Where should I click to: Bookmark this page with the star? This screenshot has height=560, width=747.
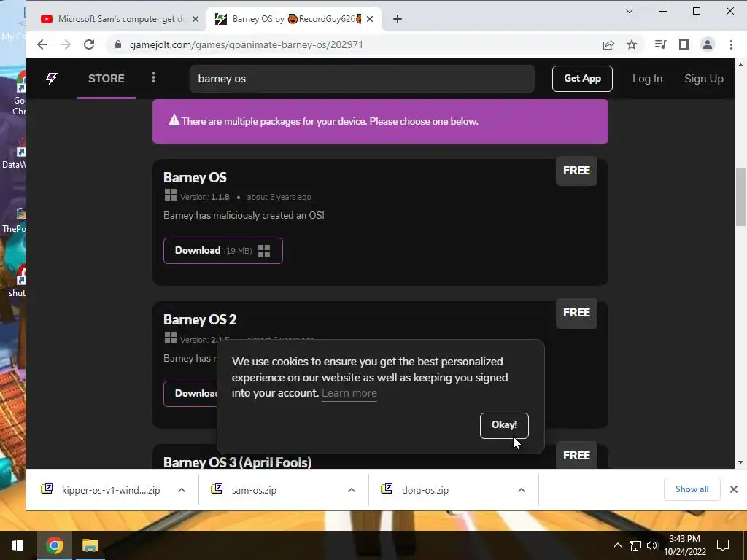tap(632, 44)
